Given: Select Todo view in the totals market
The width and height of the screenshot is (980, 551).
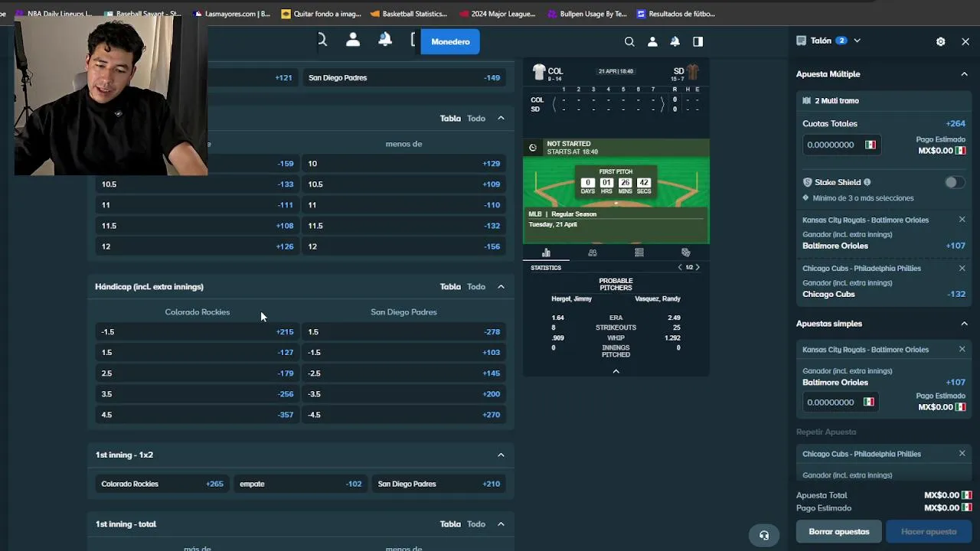Looking at the screenshot, I should click(x=476, y=118).
